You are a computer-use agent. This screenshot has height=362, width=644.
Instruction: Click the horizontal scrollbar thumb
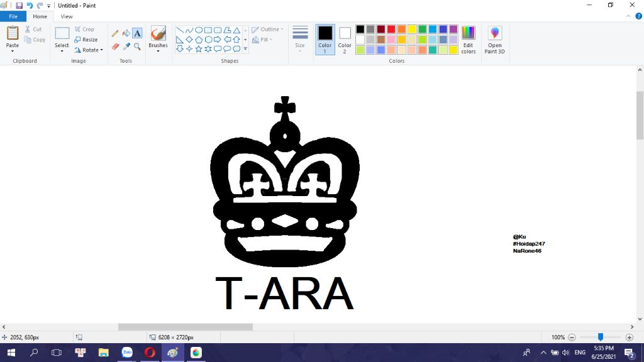point(186,327)
